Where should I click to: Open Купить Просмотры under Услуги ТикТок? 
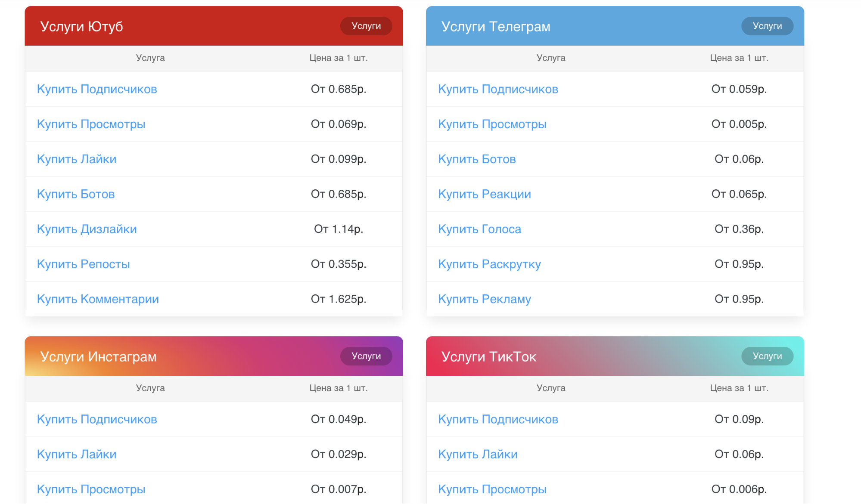[x=492, y=489]
